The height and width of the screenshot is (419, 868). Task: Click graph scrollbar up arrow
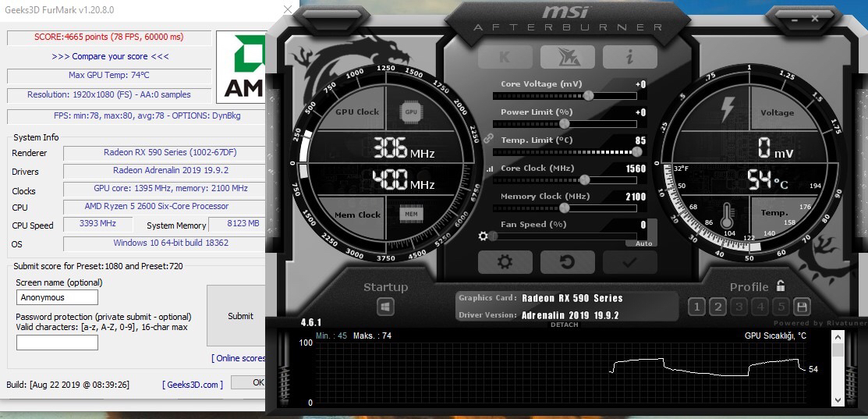(838, 336)
